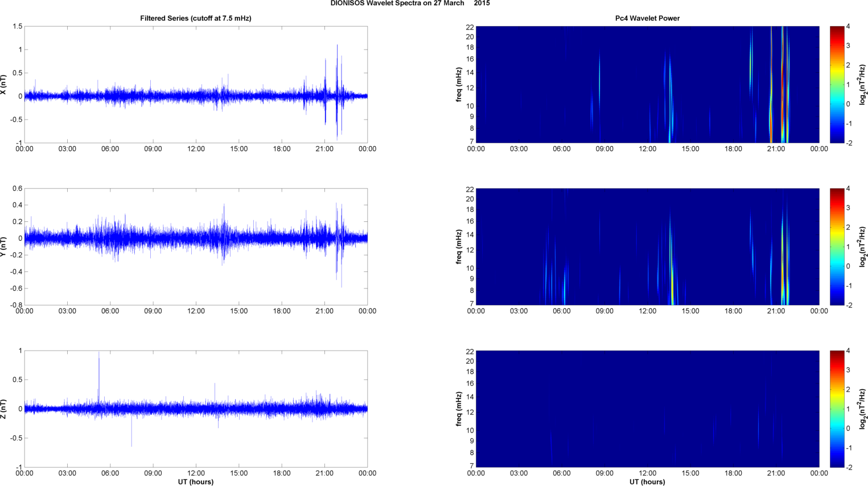This screenshot has width=868, height=486.
Task: Click the log2(nT²/Hz) label of middle colorbar
Action: pos(863,247)
